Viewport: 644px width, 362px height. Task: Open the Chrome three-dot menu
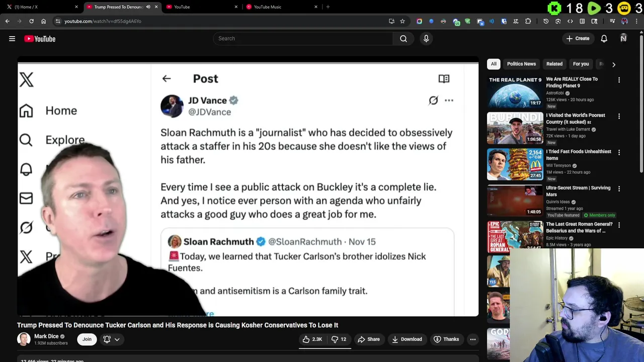(636, 21)
